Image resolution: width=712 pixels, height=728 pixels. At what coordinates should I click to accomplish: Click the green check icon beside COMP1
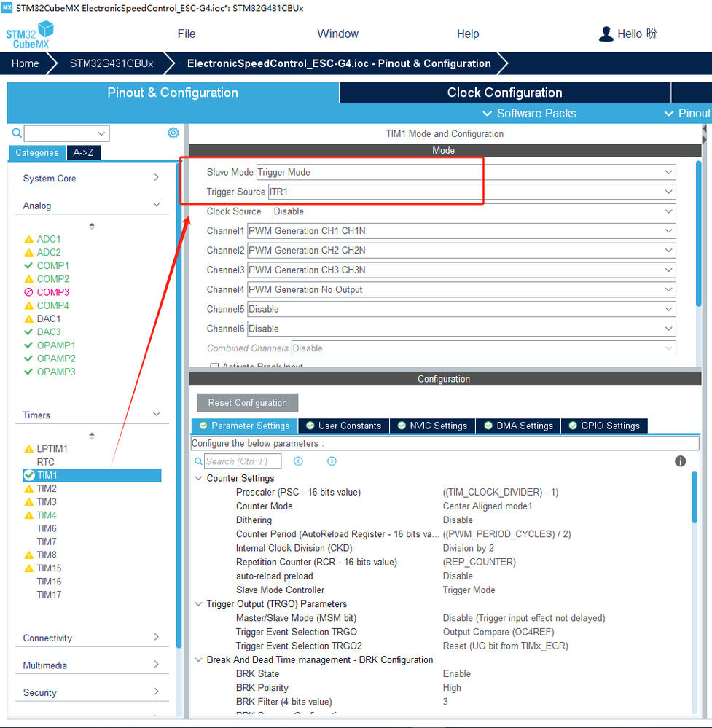(x=28, y=265)
